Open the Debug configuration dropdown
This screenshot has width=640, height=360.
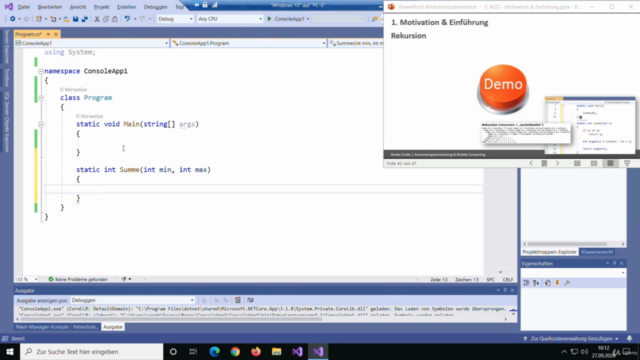[x=176, y=19]
